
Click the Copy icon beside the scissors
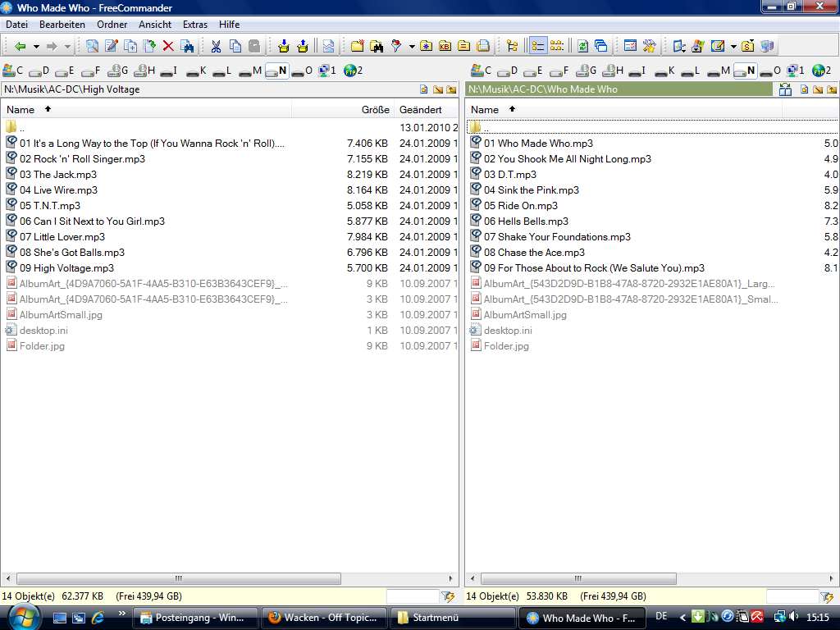point(235,46)
